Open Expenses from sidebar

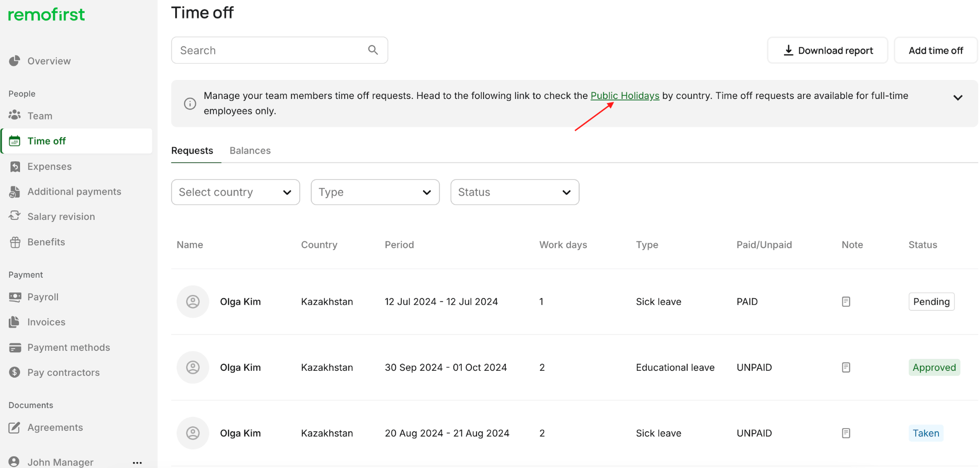point(49,166)
